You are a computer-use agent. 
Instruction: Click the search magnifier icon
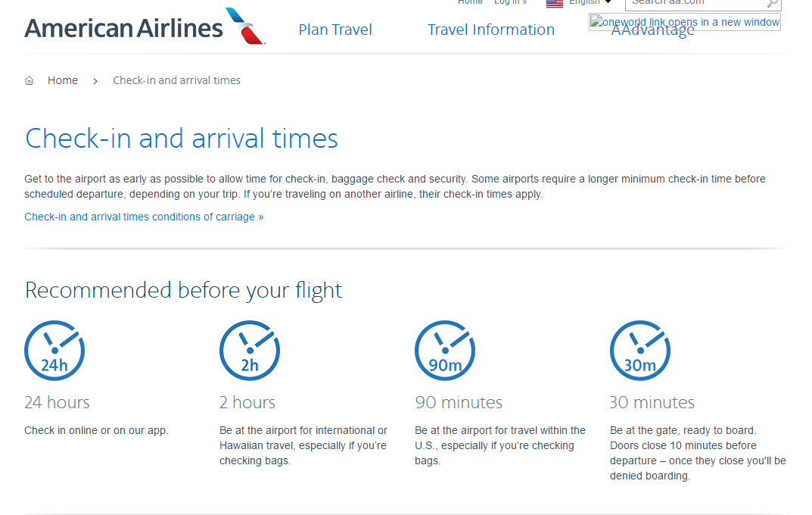point(772,3)
